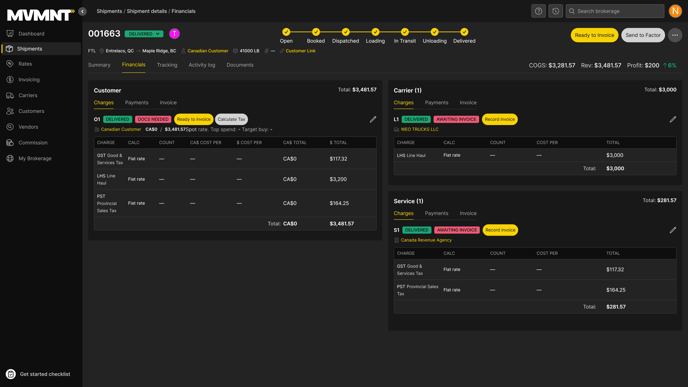
Task: Open the three-dots more options menu
Action: (x=675, y=35)
